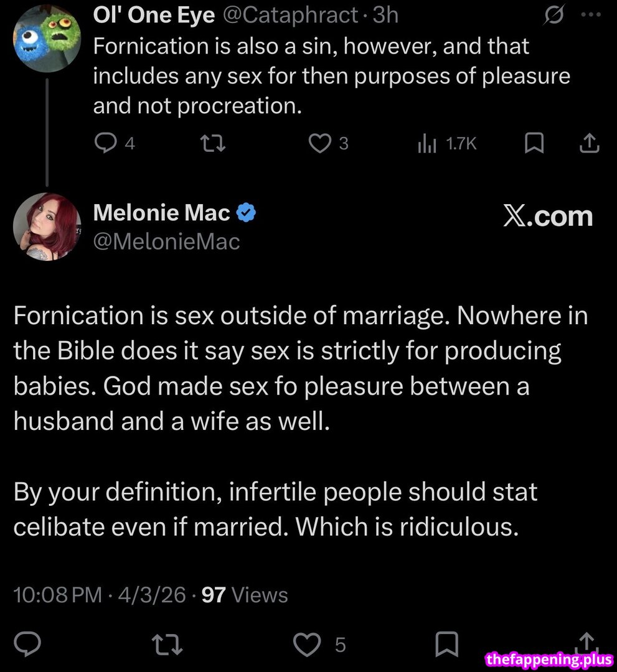This screenshot has width=617, height=672.
Task: Like Melonie Mac's post with 5 likes
Action: pos(306,645)
